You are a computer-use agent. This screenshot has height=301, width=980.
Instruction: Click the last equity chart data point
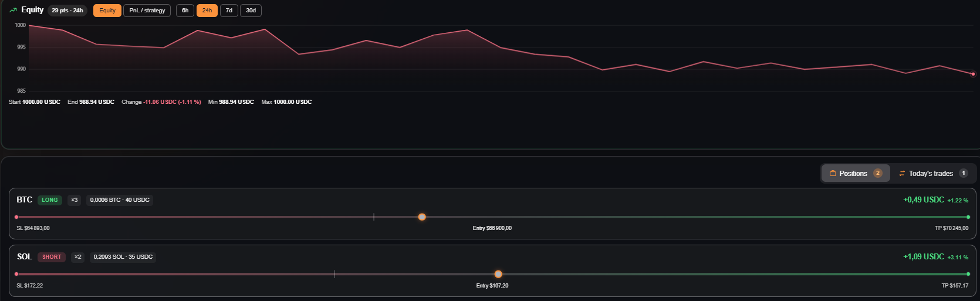coord(973,74)
